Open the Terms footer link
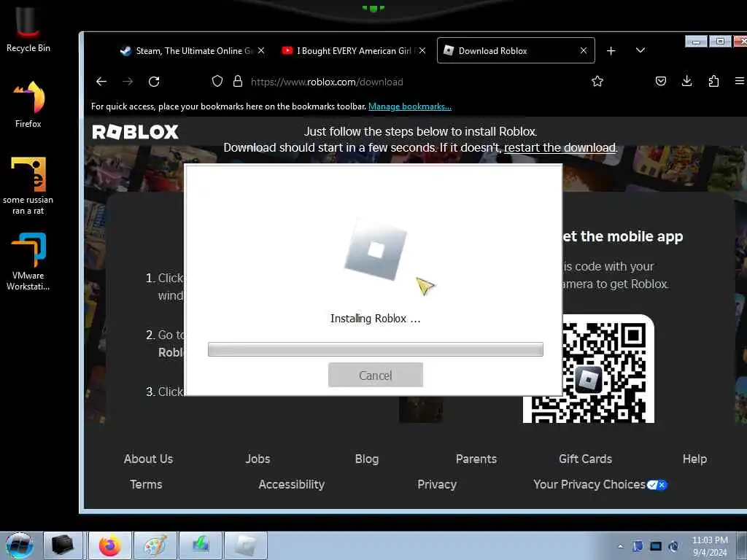The width and height of the screenshot is (747, 560). pos(146,485)
